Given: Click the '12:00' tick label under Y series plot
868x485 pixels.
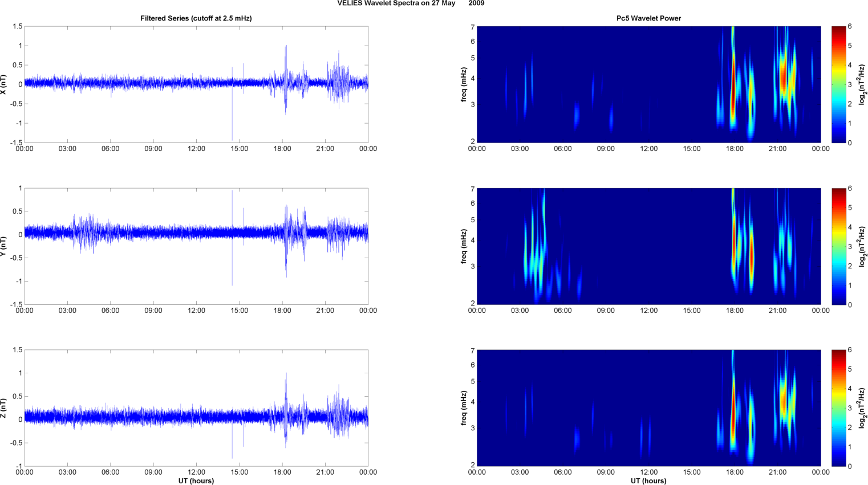Looking at the screenshot, I should click(196, 311).
